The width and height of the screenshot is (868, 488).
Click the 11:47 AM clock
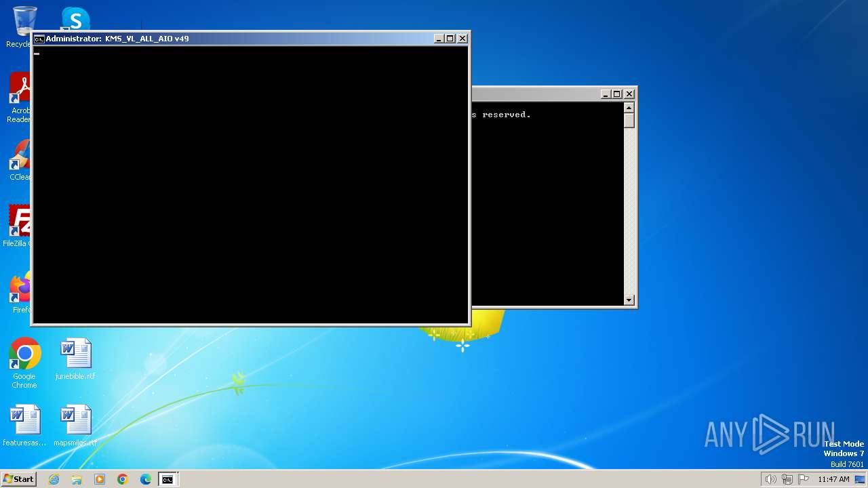[x=833, y=479]
